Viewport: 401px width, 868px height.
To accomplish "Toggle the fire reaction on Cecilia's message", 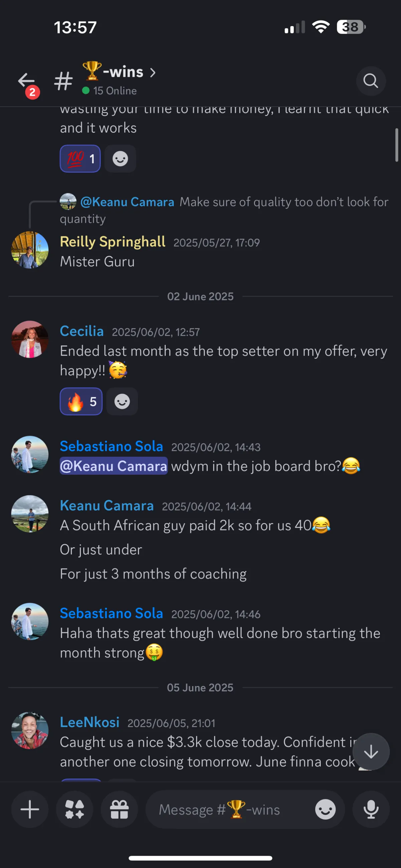I will point(81,401).
